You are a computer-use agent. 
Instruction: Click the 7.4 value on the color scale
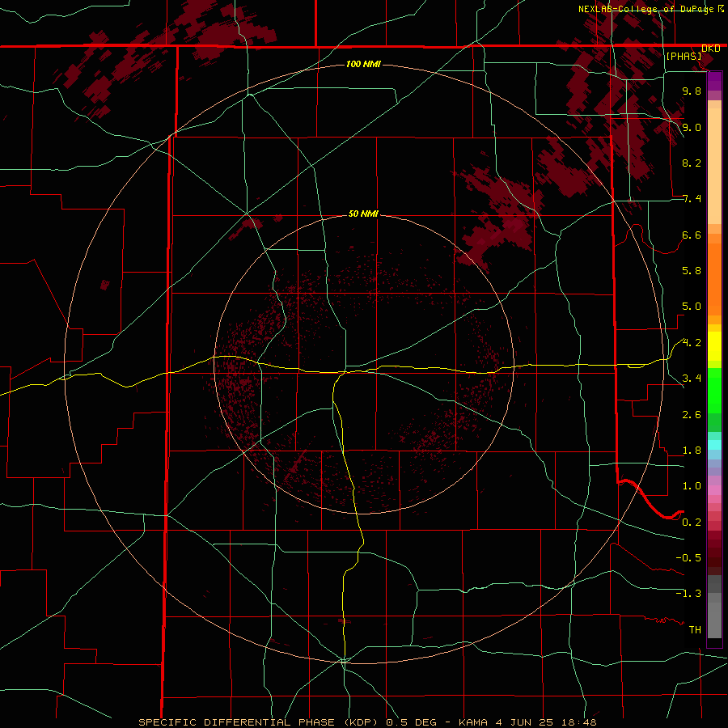692,199
